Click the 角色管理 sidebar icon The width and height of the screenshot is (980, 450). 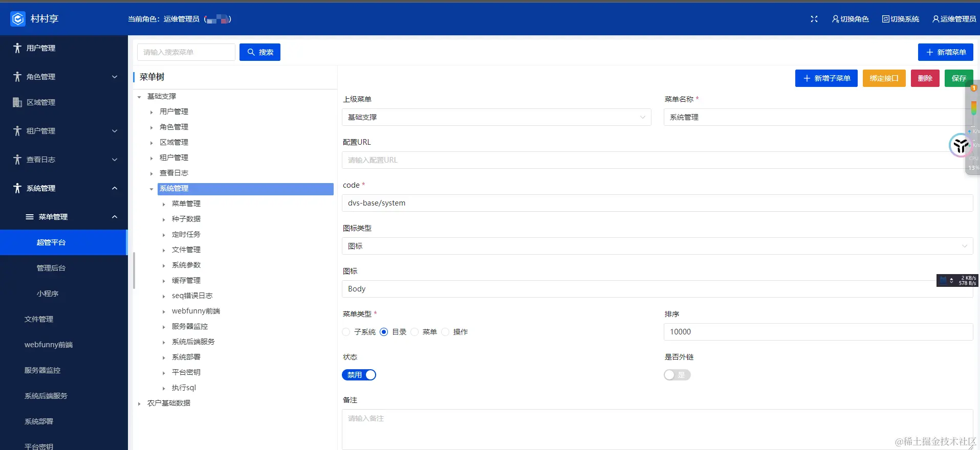[x=17, y=77]
